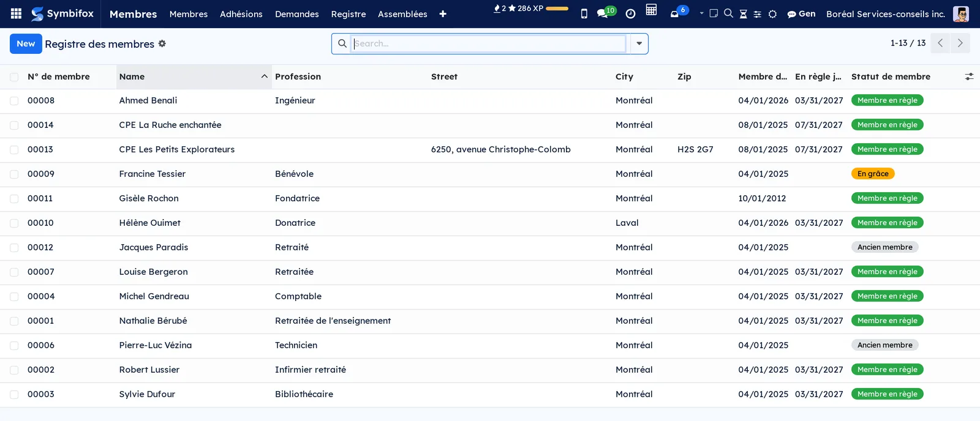Check the row for Pierre-Luc Vézina
Image resolution: width=980 pixels, height=421 pixels.
coord(14,346)
